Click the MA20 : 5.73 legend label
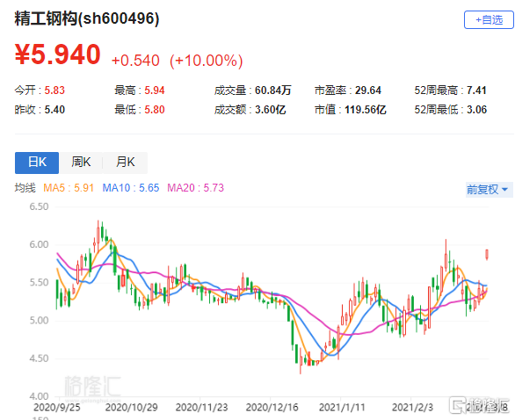 pos(195,188)
